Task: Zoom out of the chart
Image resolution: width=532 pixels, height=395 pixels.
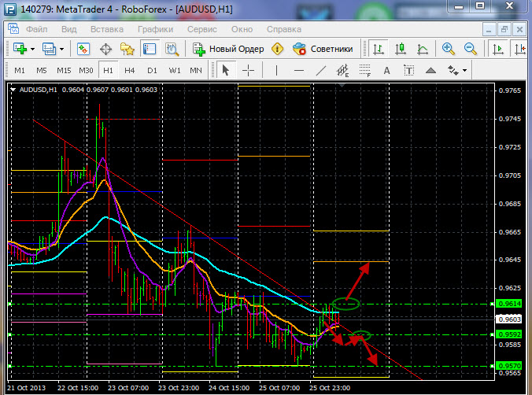Action: pyautogui.click(x=470, y=49)
